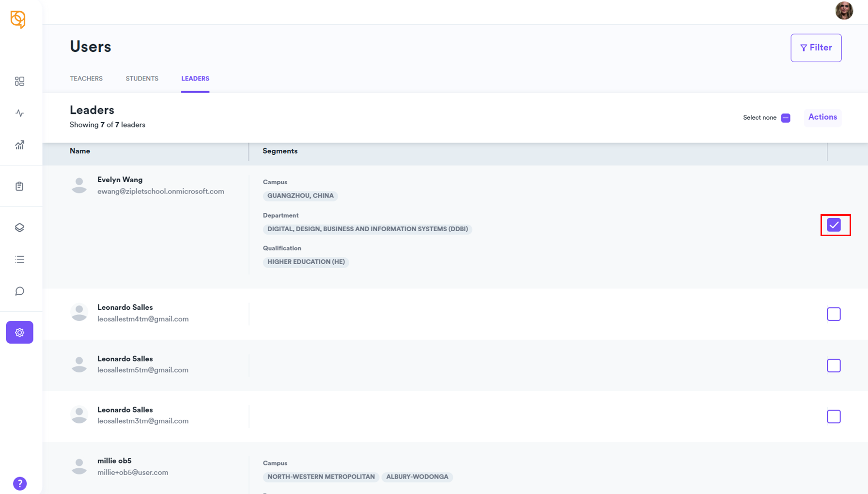
Task: Open the user profile avatar
Action: coord(844,11)
